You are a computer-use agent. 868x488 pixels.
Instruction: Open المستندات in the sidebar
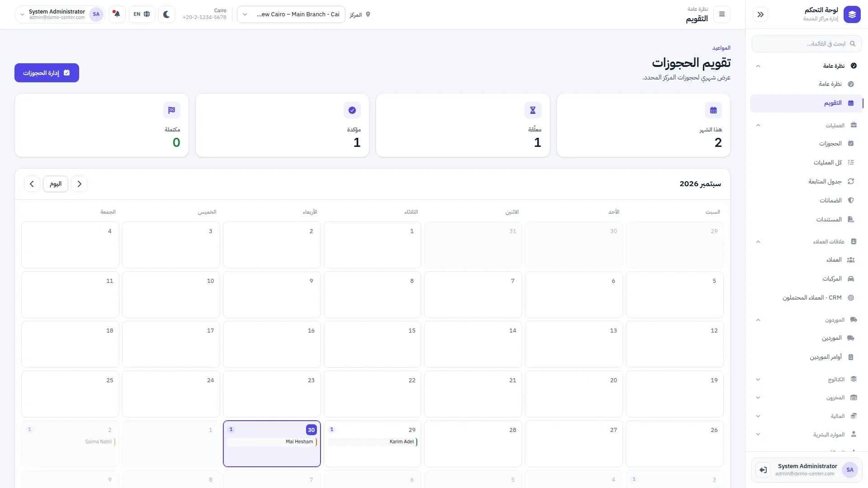(x=807, y=220)
